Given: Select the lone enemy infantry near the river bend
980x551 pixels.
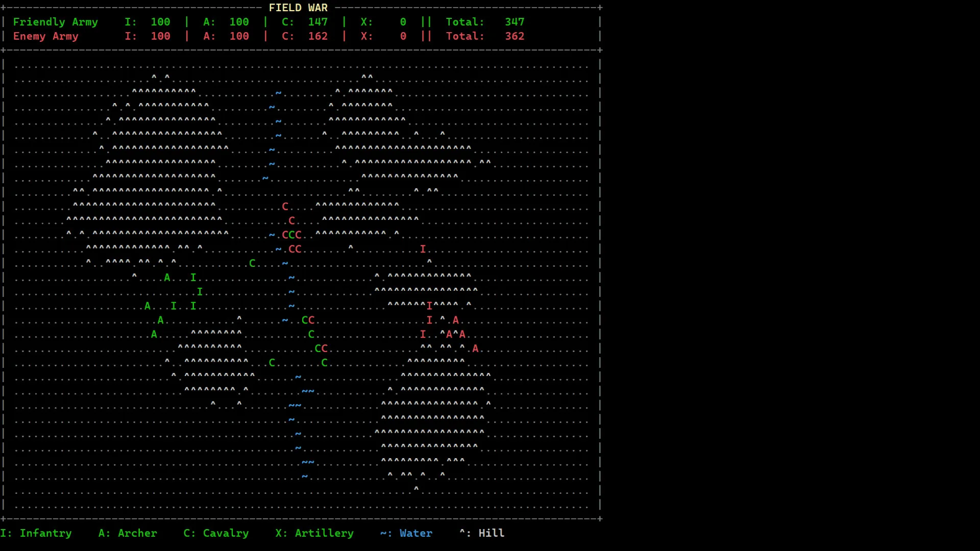Looking at the screenshot, I should tap(423, 249).
